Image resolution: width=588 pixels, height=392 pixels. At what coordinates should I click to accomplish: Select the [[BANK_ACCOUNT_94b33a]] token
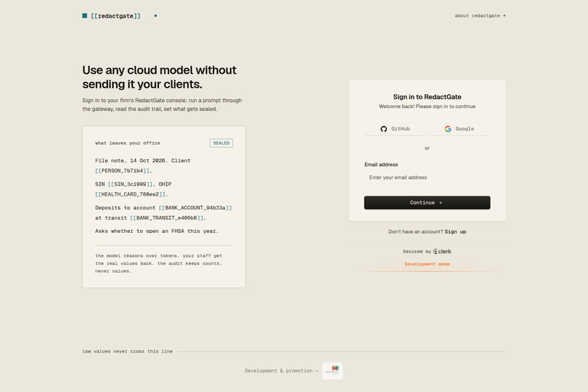pyautogui.click(x=195, y=208)
